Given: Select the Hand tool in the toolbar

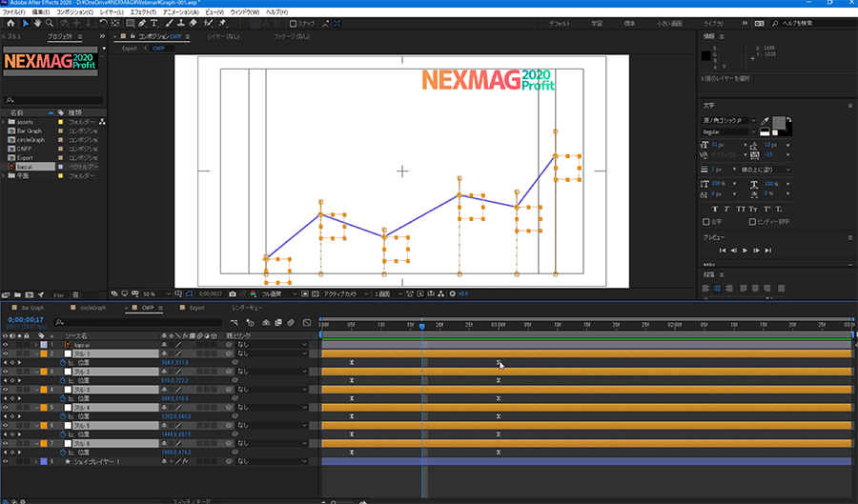Looking at the screenshot, I should (37, 22).
